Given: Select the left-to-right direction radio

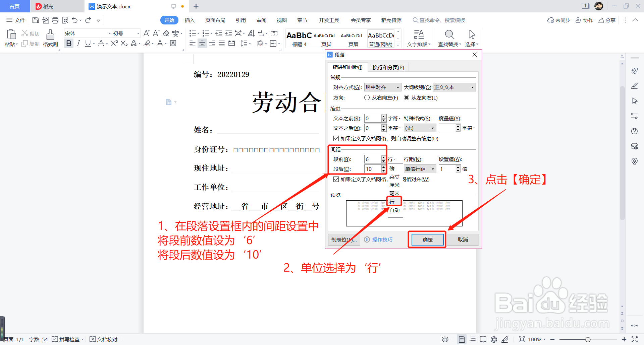Looking at the screenshot, I should [x=407, y=97].
